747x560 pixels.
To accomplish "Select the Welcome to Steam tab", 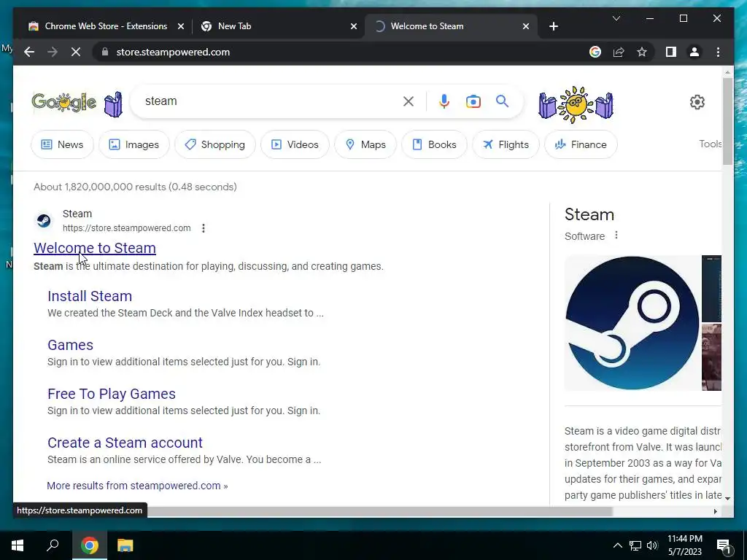I will (x=451, y=26).
